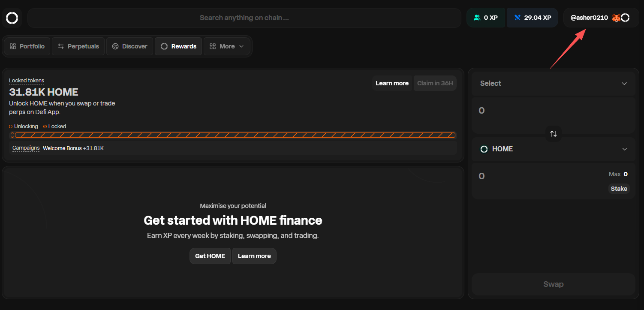Click the referral 0 XP badge
This screenshot has height=310, width=644.
(x=486, y=18)
